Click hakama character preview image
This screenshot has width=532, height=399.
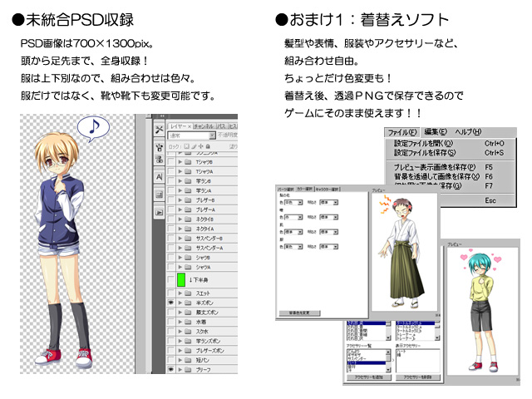click(x=404, y=251)
